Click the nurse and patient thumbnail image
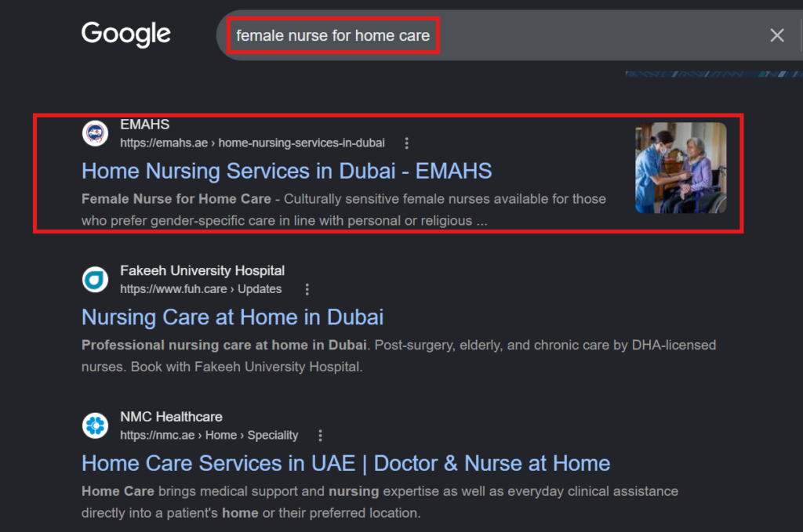 (681, 168)
